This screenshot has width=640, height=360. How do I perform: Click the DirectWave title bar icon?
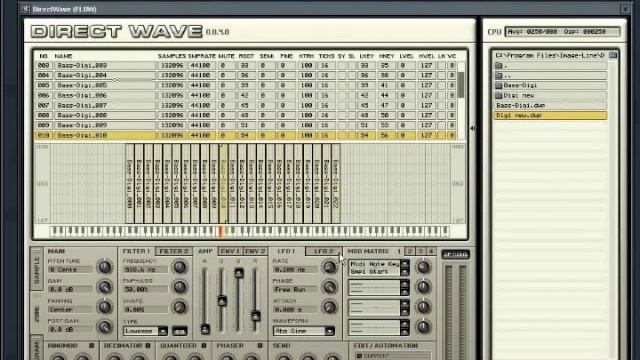tap(25, 9)
